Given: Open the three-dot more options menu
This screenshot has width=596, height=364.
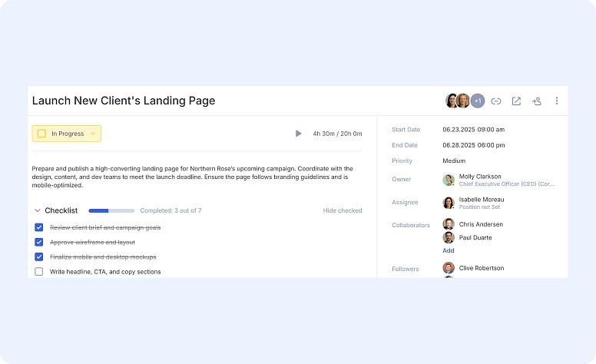Looking at the screenshot, I should [557, 101].
